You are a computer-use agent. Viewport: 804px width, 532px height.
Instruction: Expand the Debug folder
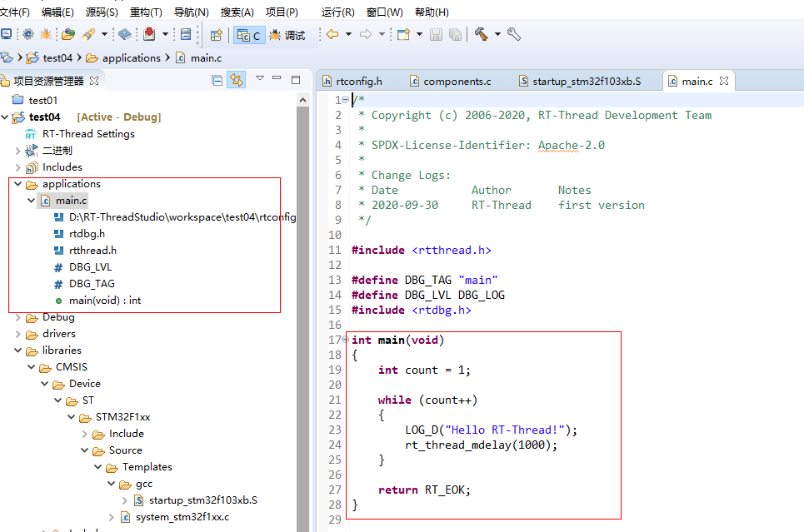pos(18,317)
